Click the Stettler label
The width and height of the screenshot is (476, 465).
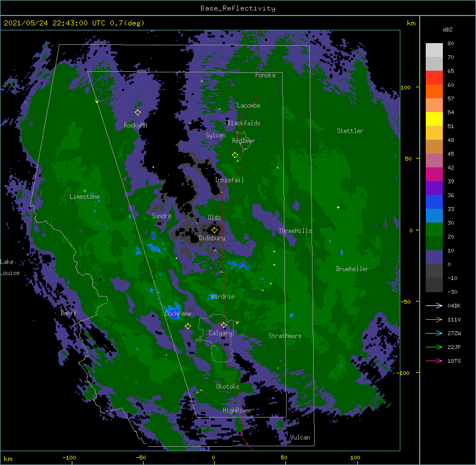coord(350,131)
